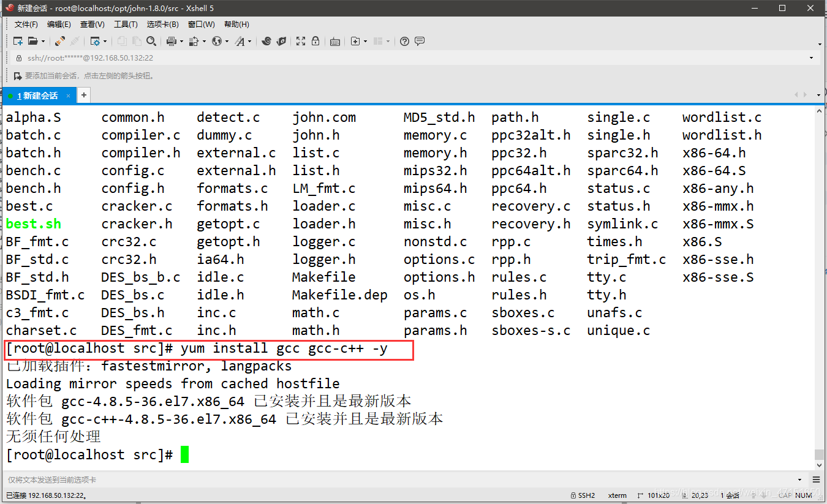
Task: Click the Find magnifier icon
Action: tap(151, 41)
